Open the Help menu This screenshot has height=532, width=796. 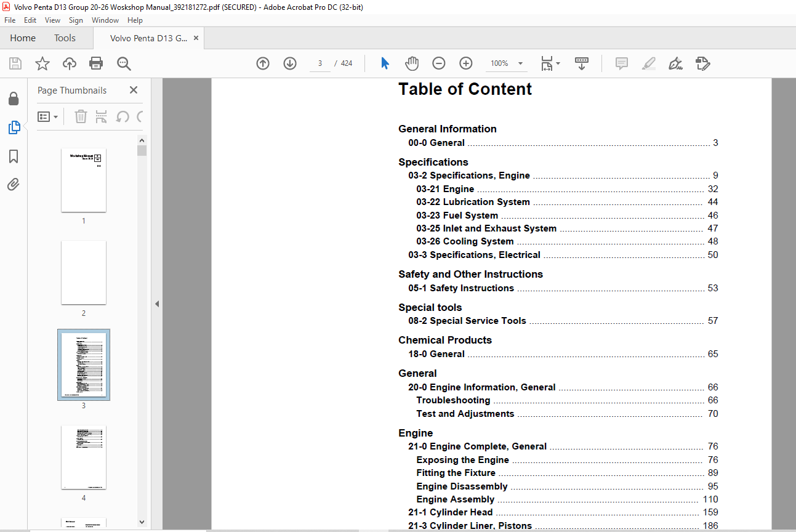pyautogui.click(x=135, y=20)
